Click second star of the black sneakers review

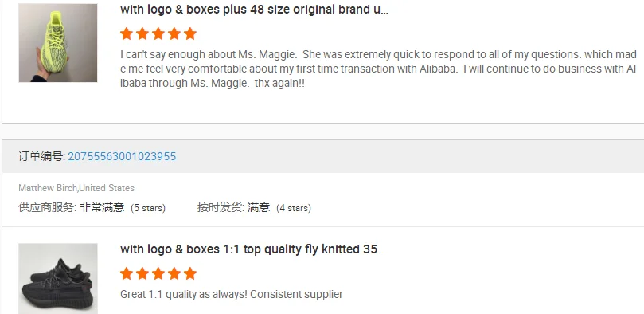[x=142, y=273]
